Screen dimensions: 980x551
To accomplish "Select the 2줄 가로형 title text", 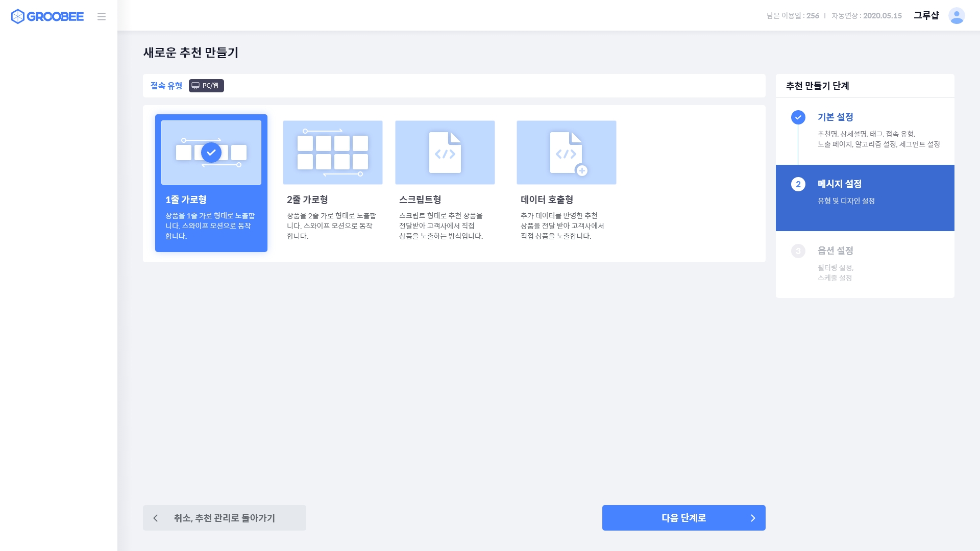I will click(307, 199).
